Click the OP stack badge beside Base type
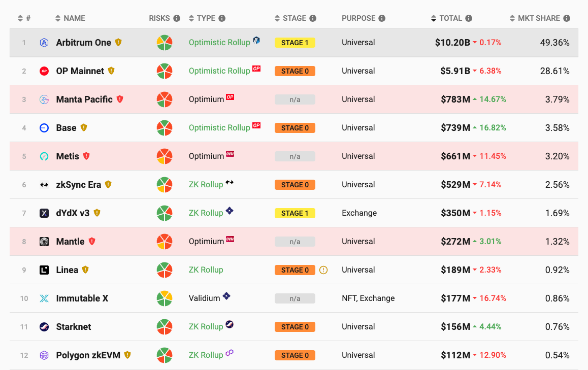588x370 pixels. pos(256,125)
